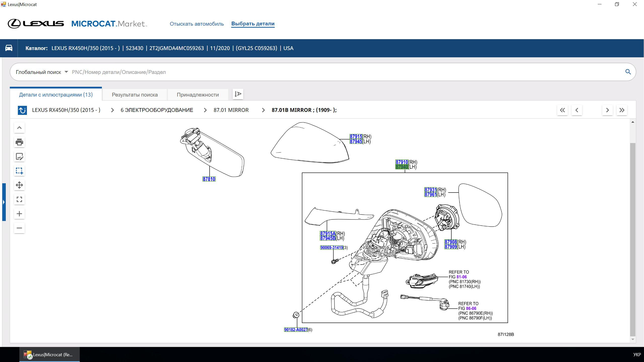644x362 pixels.
Task: Click the magnifier search icon
Action: tap(628, 72)
